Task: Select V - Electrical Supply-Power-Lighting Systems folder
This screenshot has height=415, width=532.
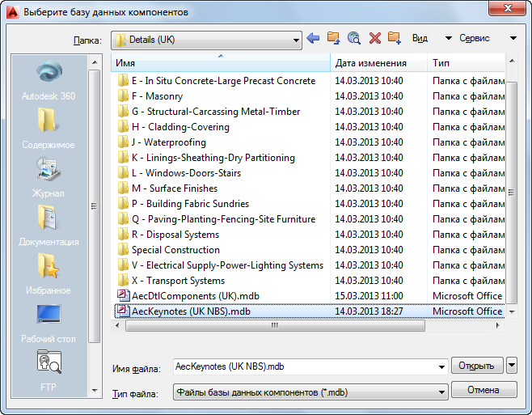Action: 228,265
